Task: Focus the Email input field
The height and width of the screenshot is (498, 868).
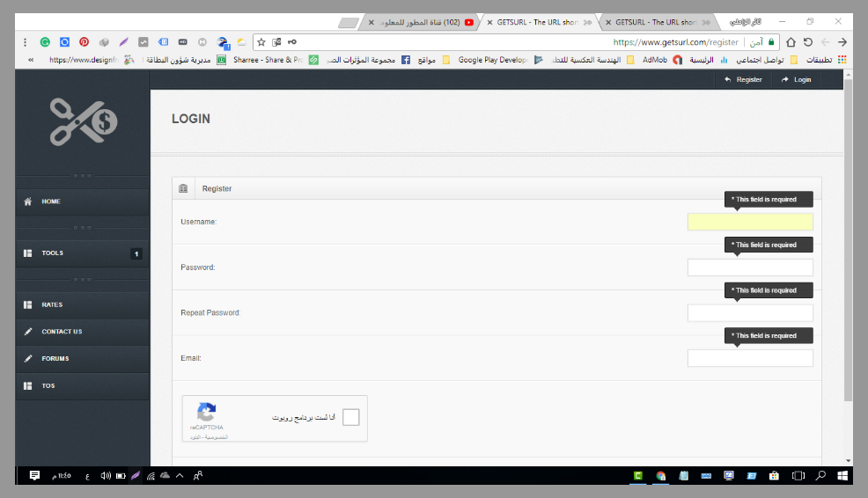Action: [x=750, y=358]
